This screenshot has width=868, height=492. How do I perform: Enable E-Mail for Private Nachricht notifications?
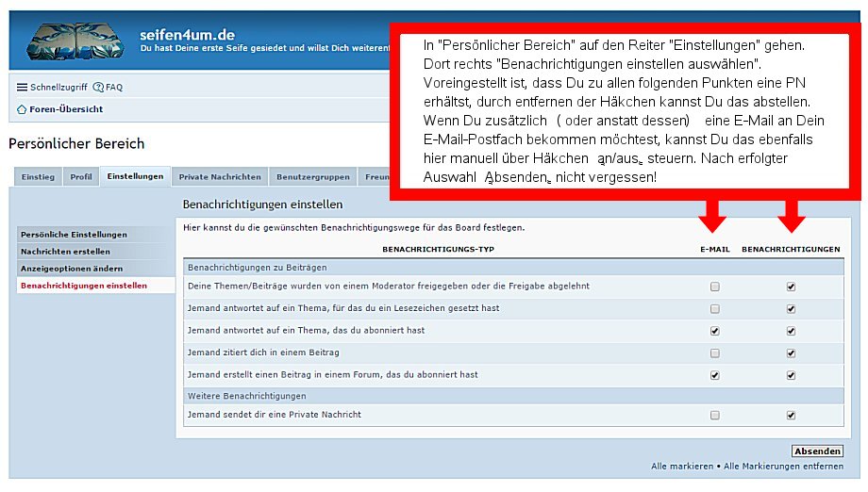coord(714,415)
